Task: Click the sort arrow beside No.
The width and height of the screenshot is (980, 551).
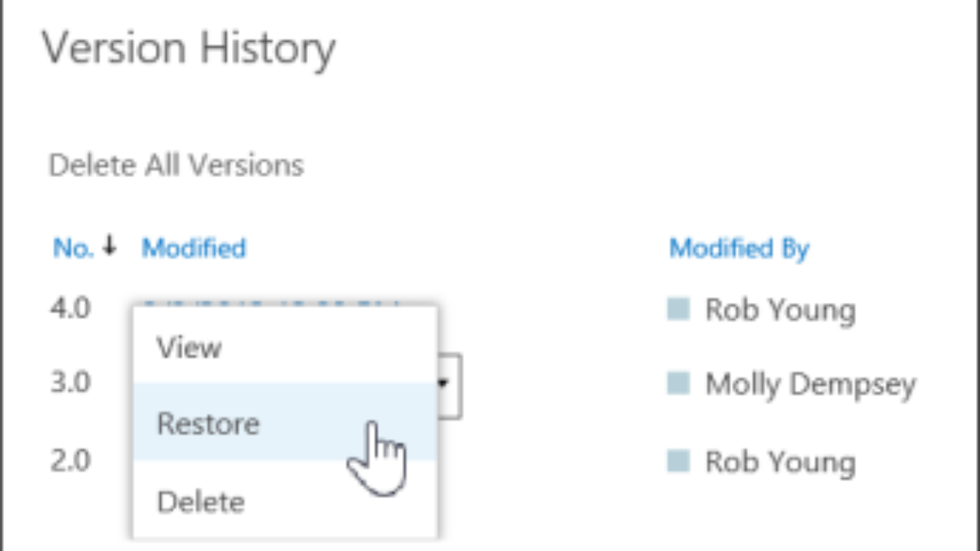Action: 109,247
